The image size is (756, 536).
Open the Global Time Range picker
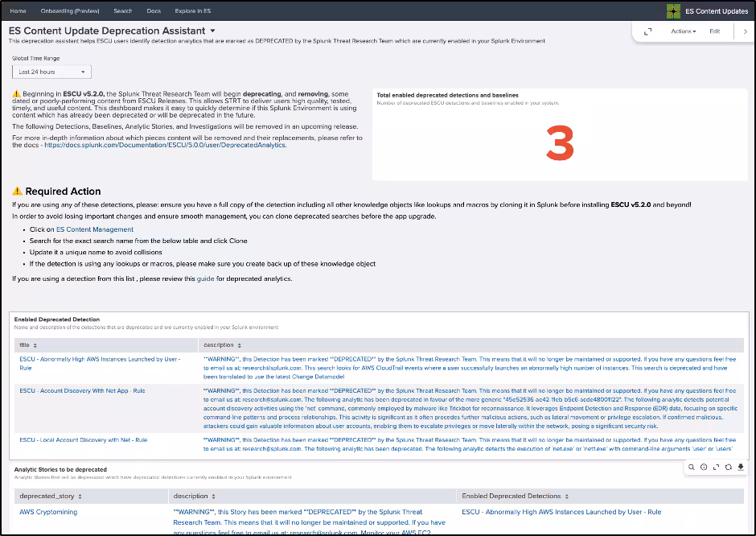coord(45,72)
